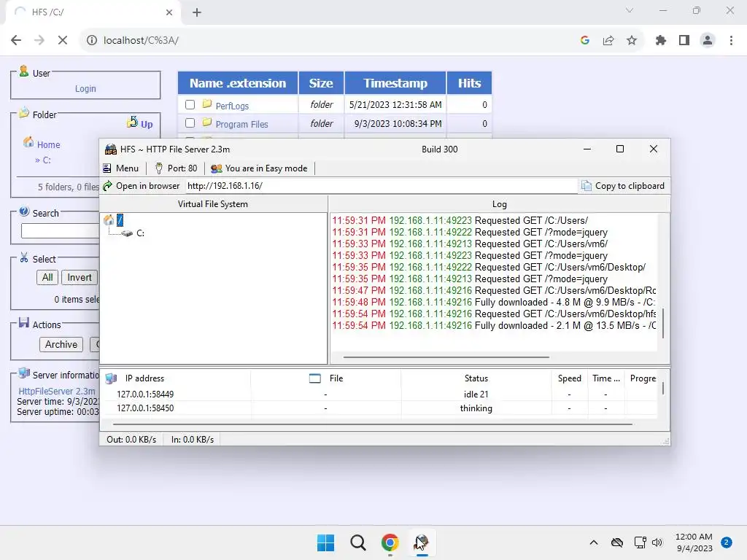Open the tab search chevron in Chrome
Screen dimensions: 747x560
(x=630, y=10)
